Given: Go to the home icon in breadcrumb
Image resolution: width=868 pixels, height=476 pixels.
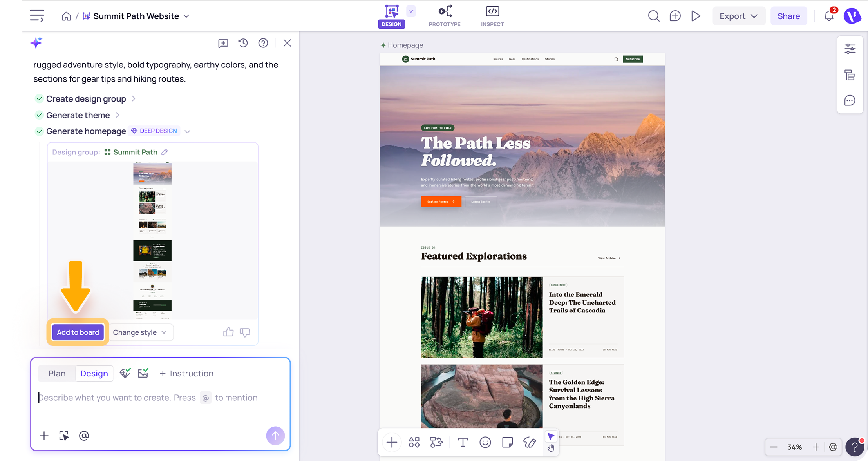Looking at the screenshot, I should pyautogui.click(x=66, y=16).
